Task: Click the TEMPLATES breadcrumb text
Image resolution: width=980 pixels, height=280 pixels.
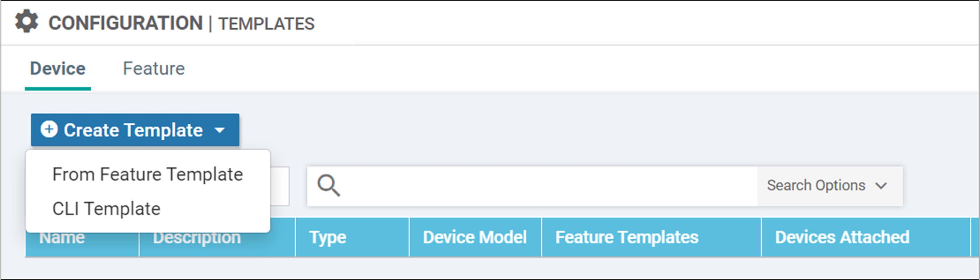Action: pos(266,24)
